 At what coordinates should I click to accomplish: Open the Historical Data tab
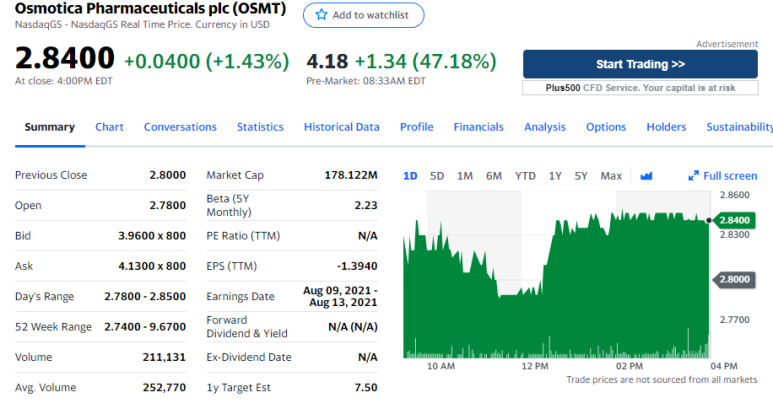[x=342, y=127]
